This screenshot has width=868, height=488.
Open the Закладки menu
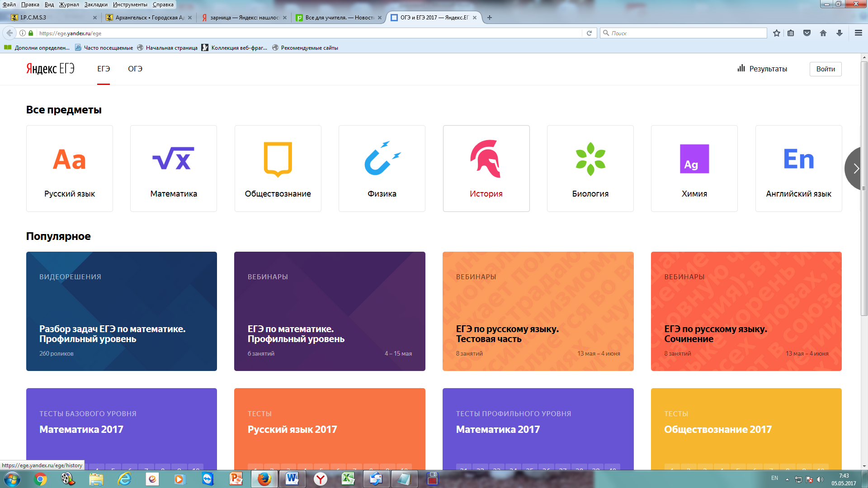(96, 5)
